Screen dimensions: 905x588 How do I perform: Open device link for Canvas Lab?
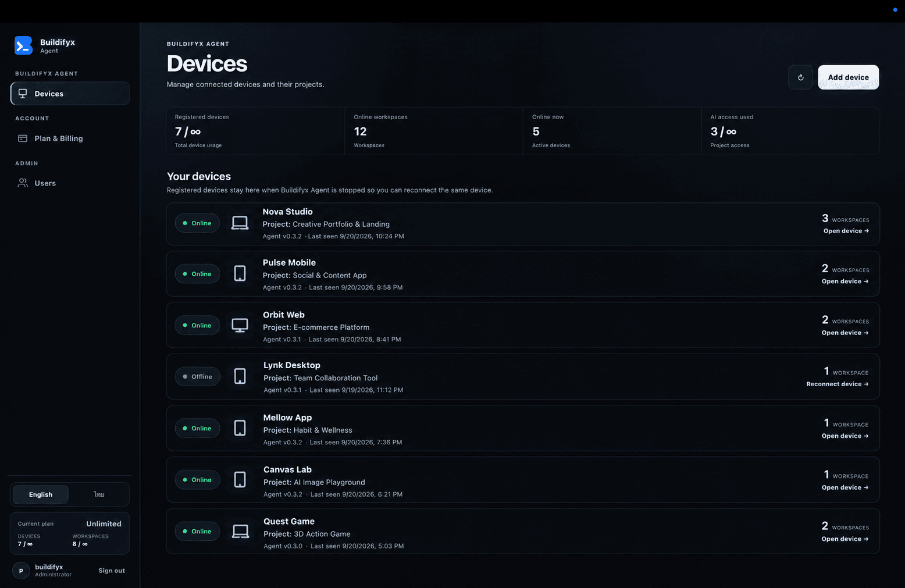845,488
